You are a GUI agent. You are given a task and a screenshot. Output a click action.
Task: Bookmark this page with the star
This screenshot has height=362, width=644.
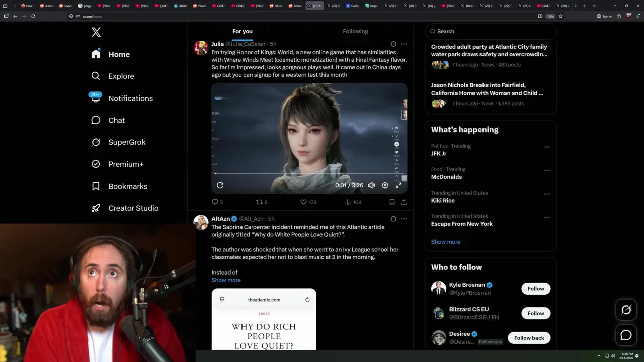tap(560, 16)
